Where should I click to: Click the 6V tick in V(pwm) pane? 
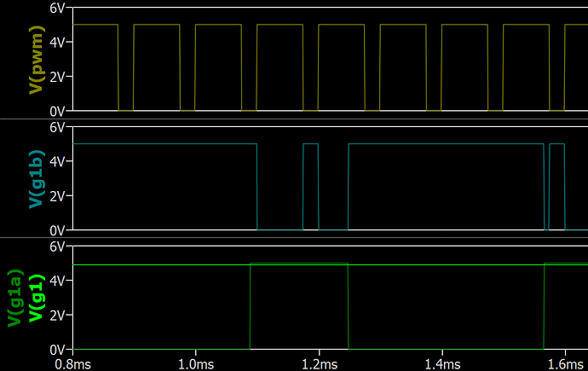58,8
